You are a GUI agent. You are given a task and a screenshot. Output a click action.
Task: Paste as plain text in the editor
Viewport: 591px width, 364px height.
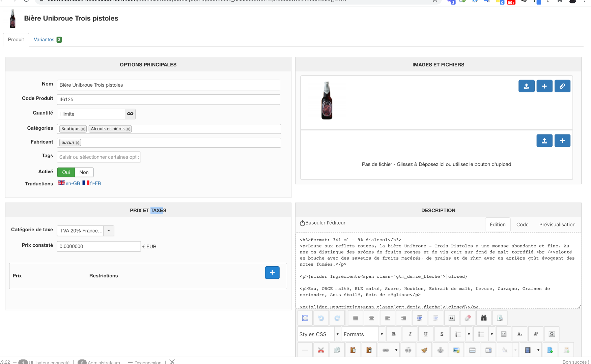point(369,350)
